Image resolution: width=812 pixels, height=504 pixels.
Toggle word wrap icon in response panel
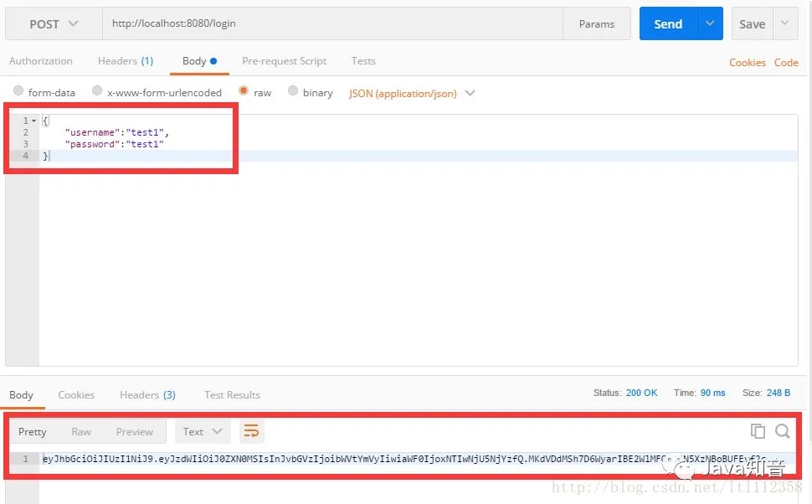[251, 430]
